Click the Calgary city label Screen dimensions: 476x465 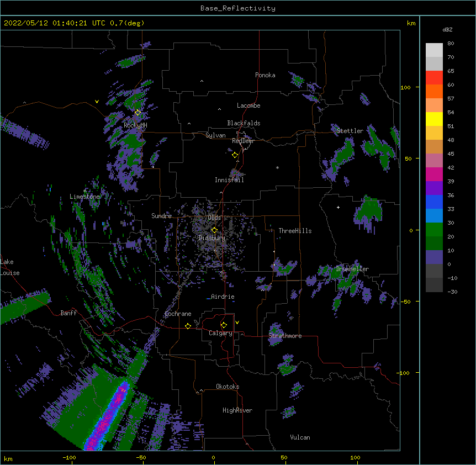pyautogui.click(x=220, y=333)
